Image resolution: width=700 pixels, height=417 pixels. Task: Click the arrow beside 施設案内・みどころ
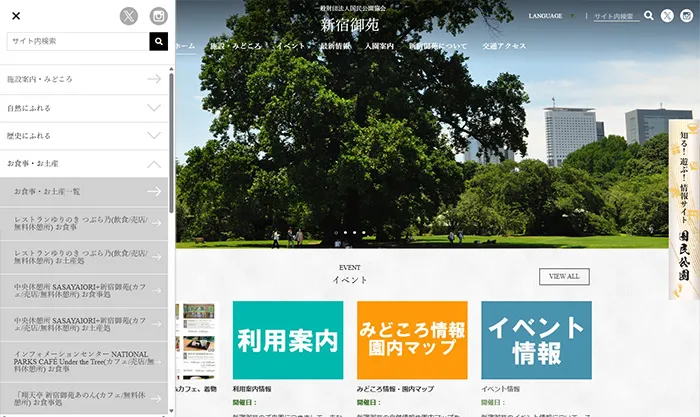[154, 79]
